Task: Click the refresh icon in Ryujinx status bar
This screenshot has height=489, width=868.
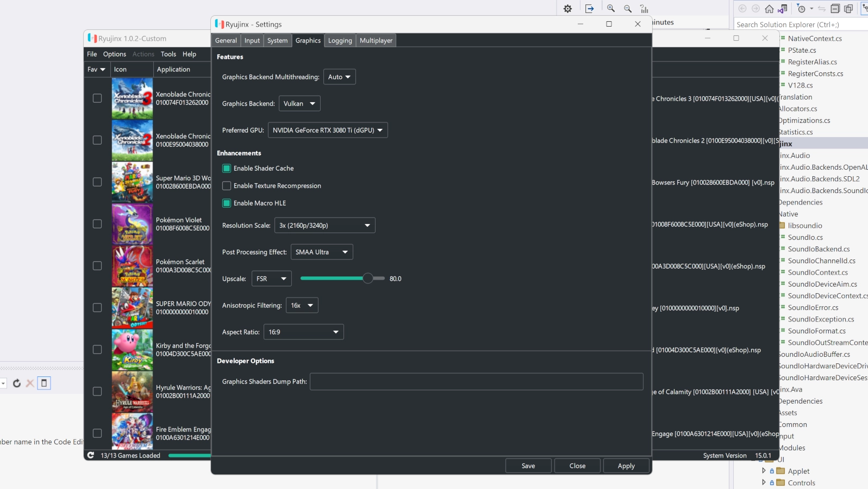Action: tap(91, 455)
